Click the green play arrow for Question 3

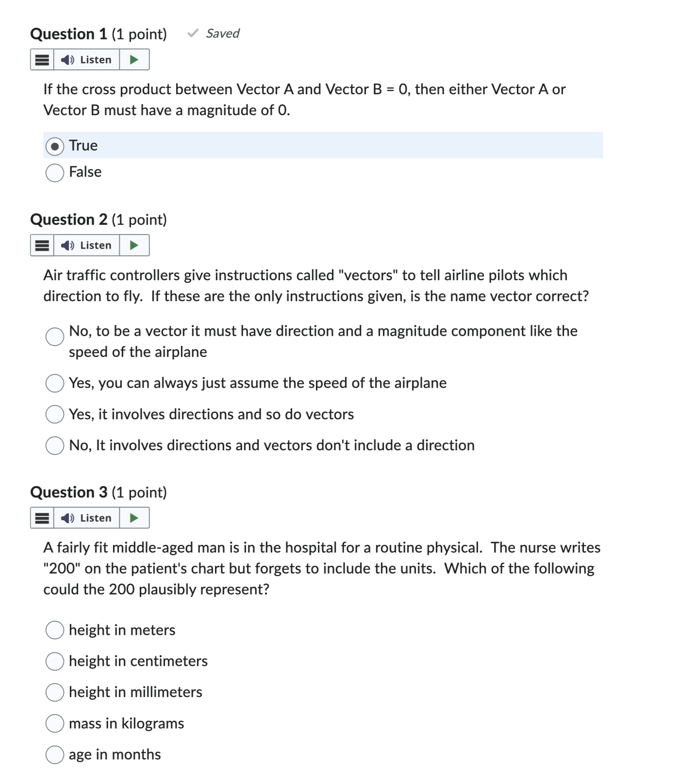134,518
